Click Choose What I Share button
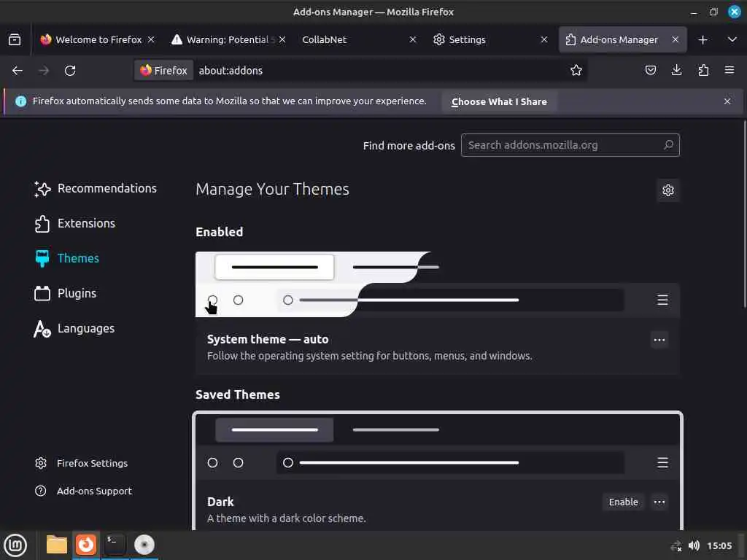This screenshot has height=560, width=747. click(499, 101)
